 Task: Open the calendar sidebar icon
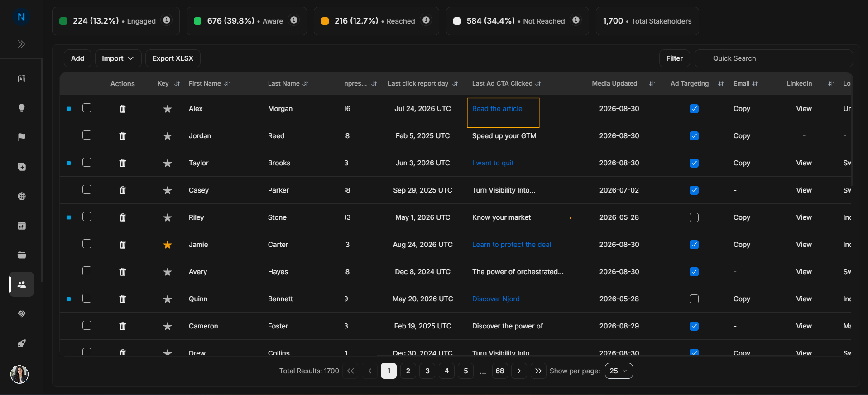click(x=21, y=226)
